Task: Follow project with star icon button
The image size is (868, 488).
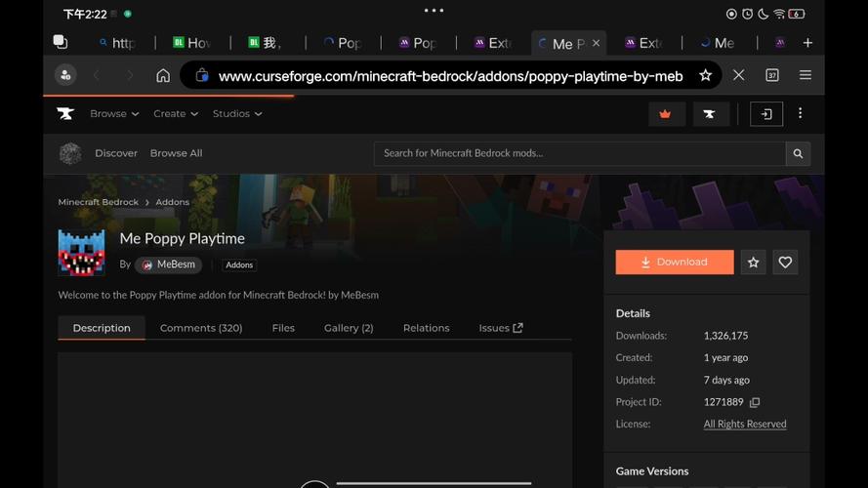Action: (754, 263)
